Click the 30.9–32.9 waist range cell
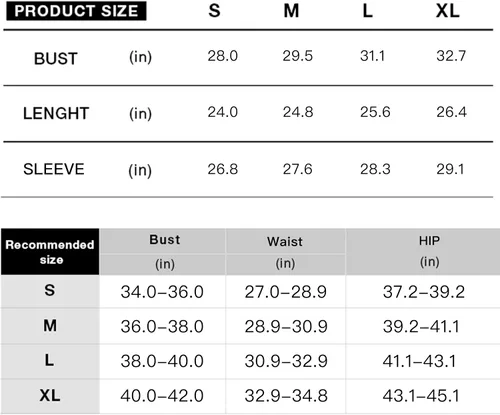Image resolution: width=500 pixels, height=415 pixels. pos(286,361)
